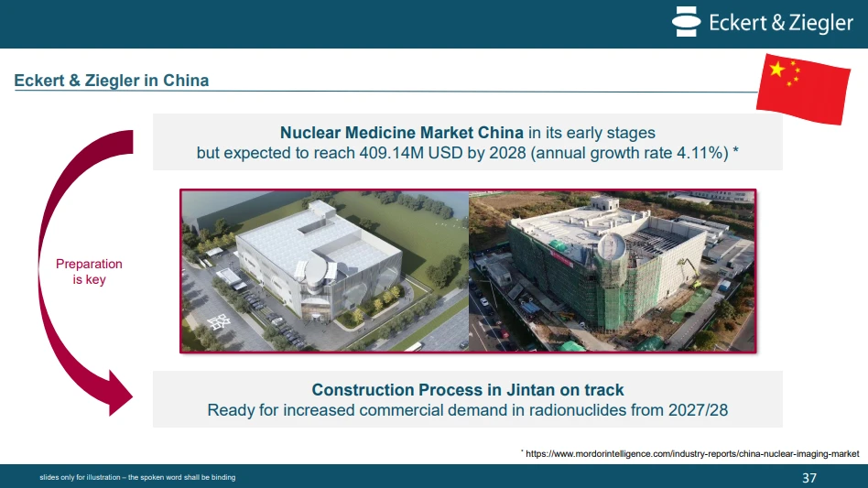
Task: Click 'Construction Process in Jintan on track' text
Action: pos(468,389)
